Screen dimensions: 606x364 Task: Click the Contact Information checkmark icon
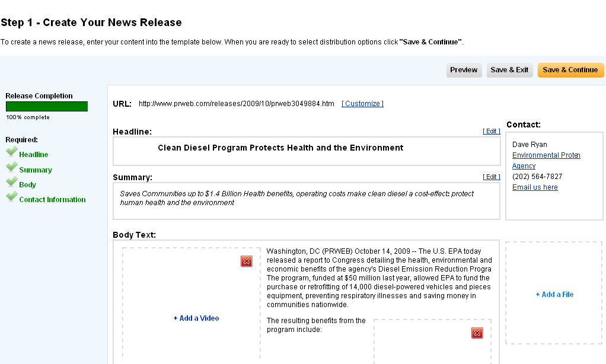coord(11,197)
